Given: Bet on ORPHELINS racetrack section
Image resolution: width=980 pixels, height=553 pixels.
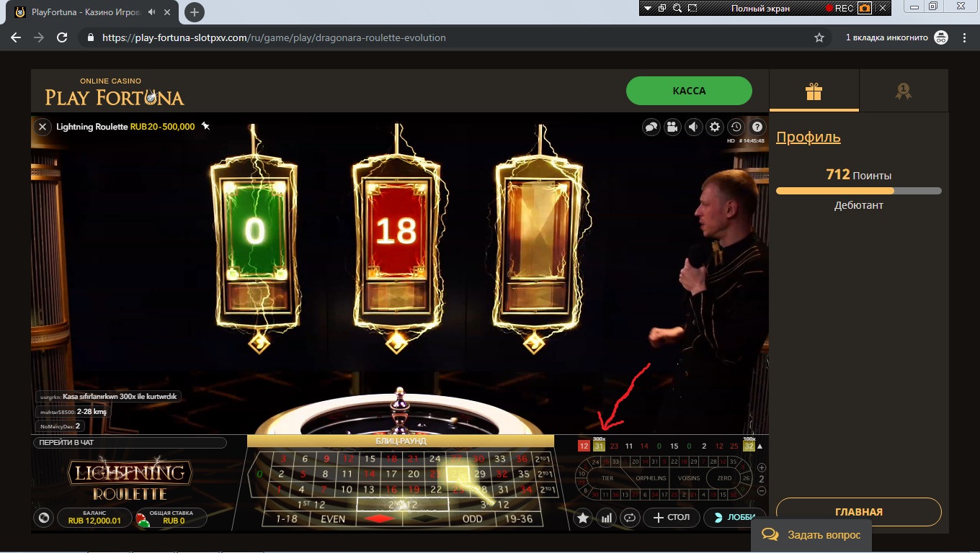Looking at the screenshot, I should 651,478.
